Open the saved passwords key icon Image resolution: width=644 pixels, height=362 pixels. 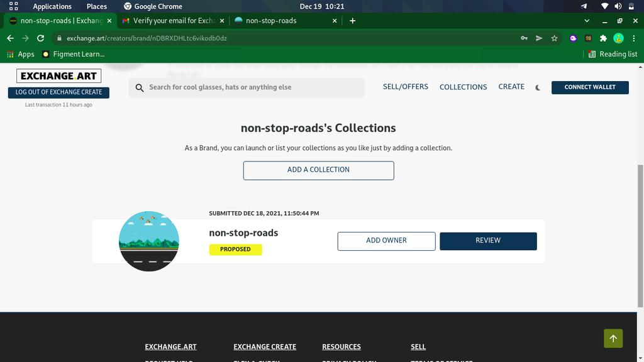(524, 38)
